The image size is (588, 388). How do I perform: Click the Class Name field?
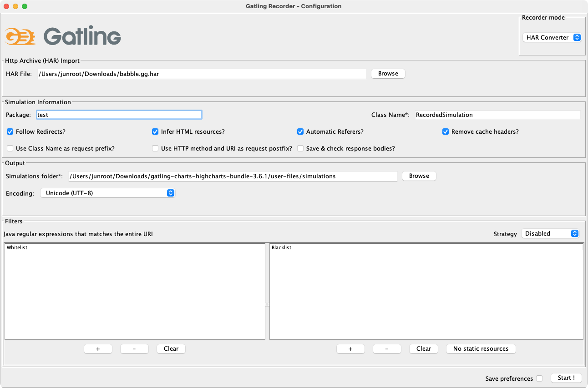(497, 115)
